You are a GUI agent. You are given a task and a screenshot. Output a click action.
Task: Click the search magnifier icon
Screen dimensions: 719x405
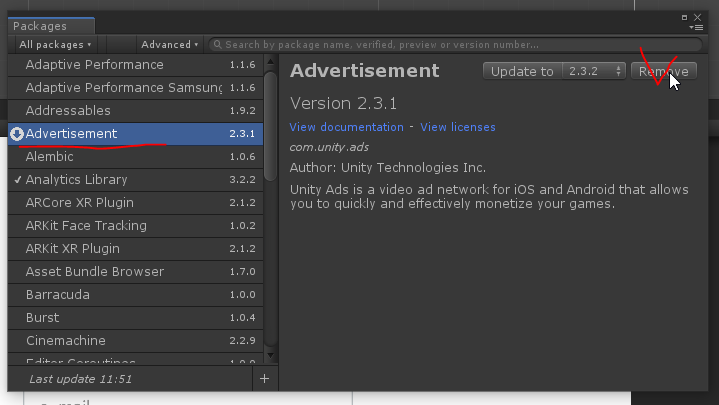click(217, 44)
